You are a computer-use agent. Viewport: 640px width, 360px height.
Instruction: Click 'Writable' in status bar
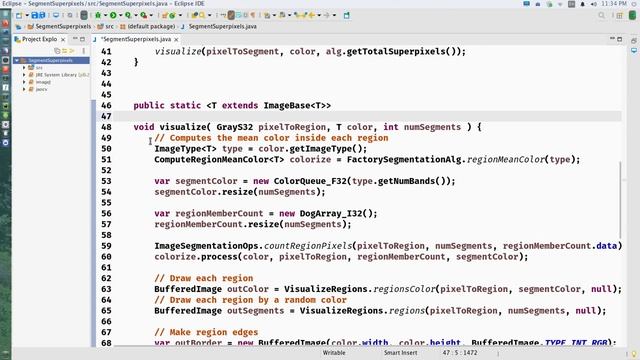(334, 353)
